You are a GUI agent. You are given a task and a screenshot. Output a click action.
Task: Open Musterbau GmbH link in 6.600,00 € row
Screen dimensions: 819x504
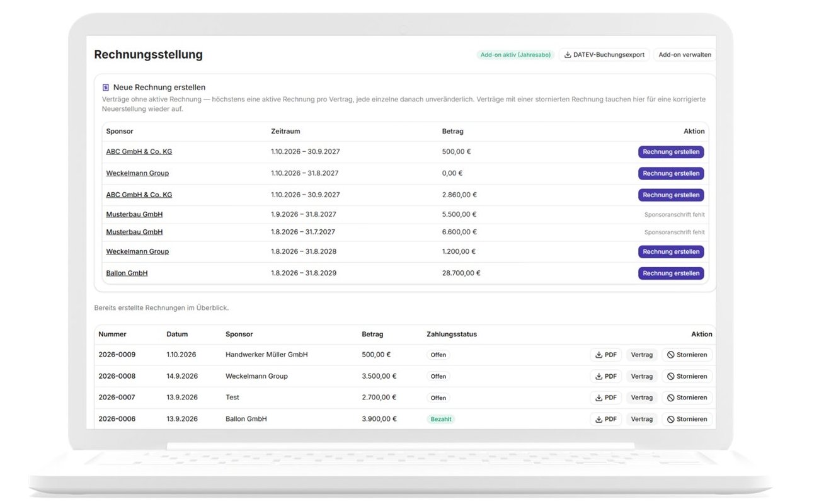point(134,232)
